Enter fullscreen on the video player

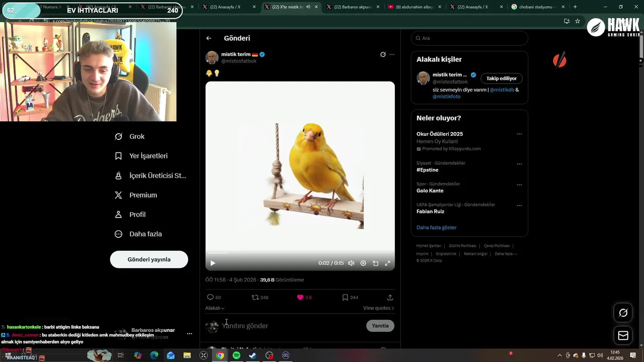(x=387, y=263)
